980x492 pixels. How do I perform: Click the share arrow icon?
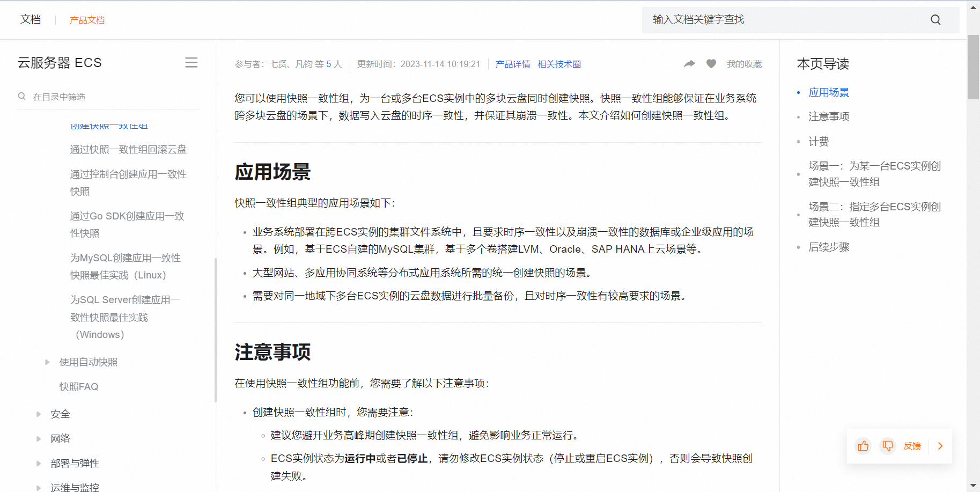(689, 64)
